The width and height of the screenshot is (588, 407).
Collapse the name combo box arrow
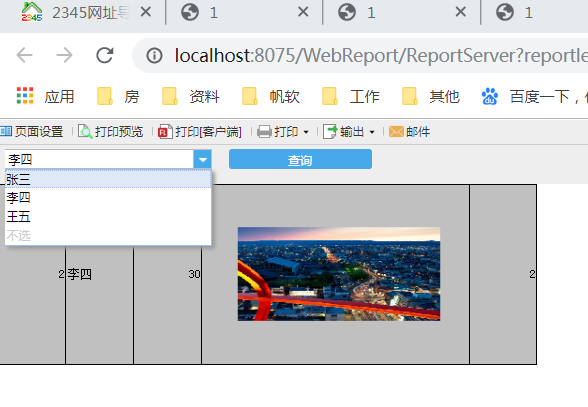[x=202, y=160]
